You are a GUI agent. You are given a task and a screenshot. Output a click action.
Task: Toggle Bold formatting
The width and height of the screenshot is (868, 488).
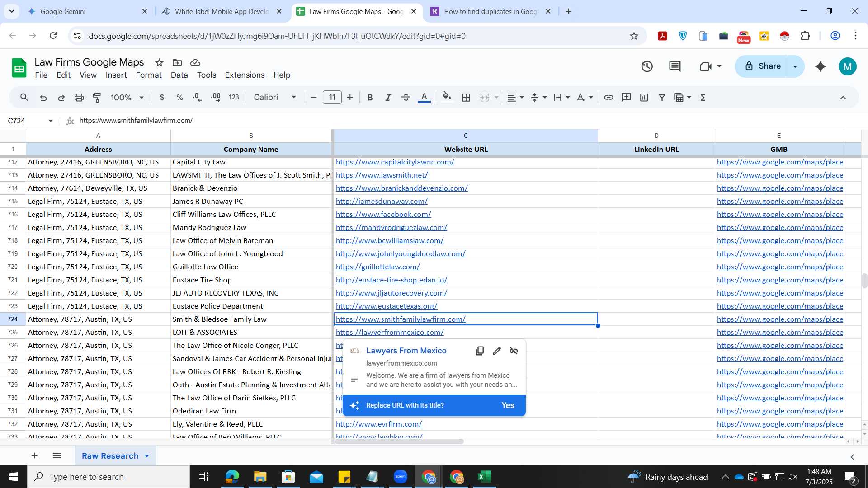pyautogui.click(x=370, y=97)
